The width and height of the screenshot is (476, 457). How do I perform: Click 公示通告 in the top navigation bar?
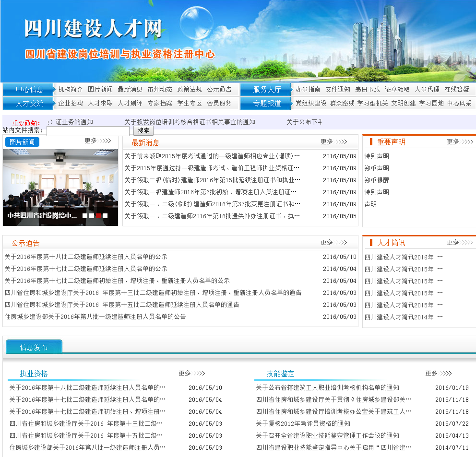219,89
